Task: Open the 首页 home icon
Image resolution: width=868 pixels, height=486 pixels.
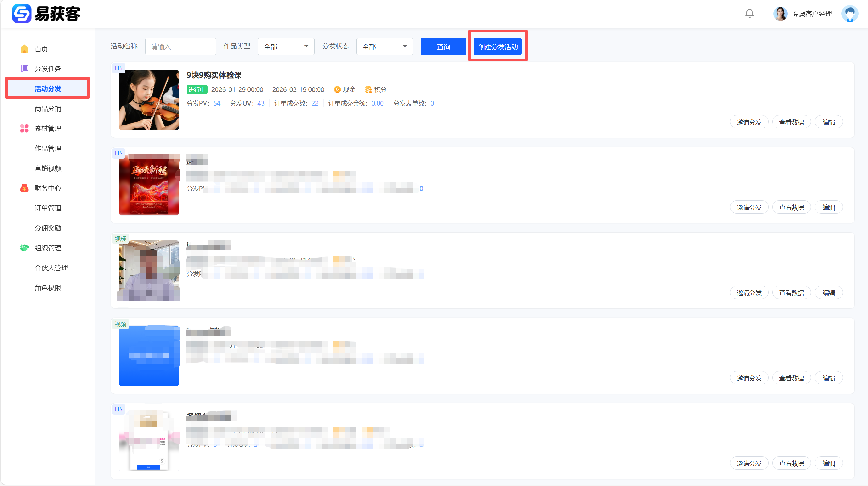Action: [24, 49]
